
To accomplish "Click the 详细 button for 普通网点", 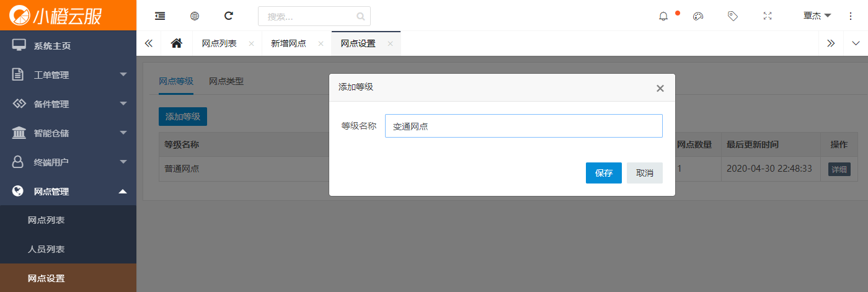I will pyautogui.click(x=839, y=169).
